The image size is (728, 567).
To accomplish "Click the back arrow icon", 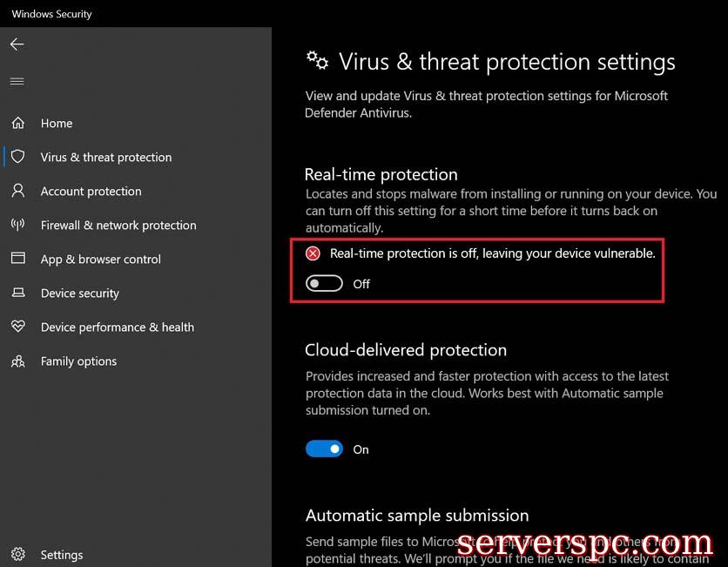I will click(x=17, y=44).
